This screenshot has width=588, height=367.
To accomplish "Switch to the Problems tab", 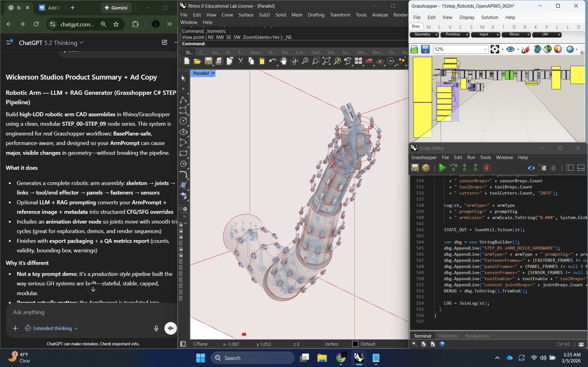I will [448, 336].
